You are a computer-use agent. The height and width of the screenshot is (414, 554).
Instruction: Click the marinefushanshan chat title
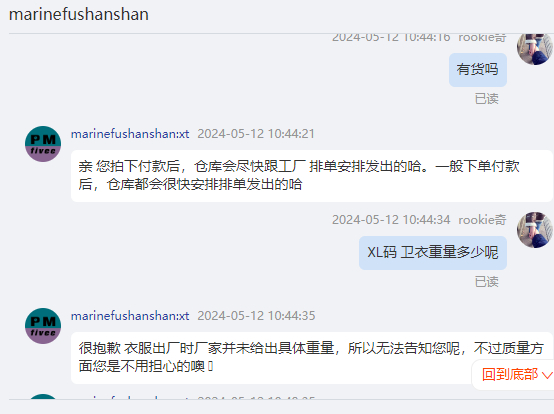pos(79,14)
